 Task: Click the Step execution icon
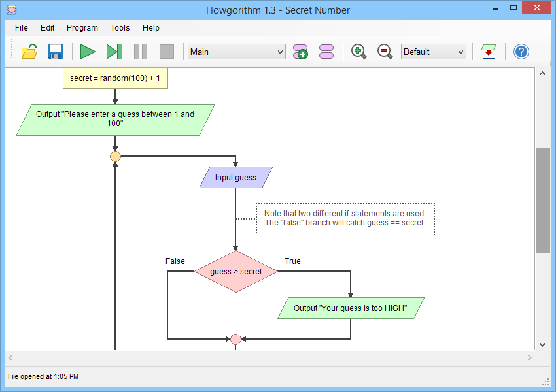click(x=114, y=52)
